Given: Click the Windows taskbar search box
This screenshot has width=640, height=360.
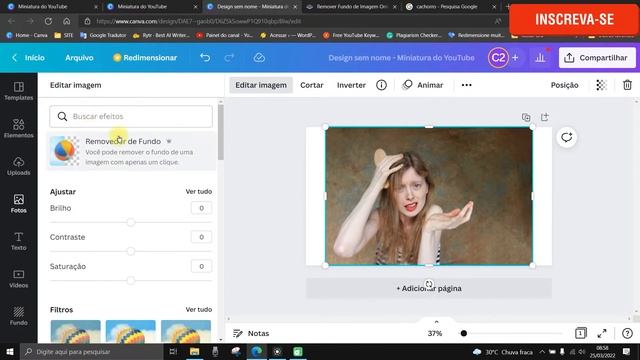Looking at the screenshot, I should pyautogui.click(x=92, y=351).
